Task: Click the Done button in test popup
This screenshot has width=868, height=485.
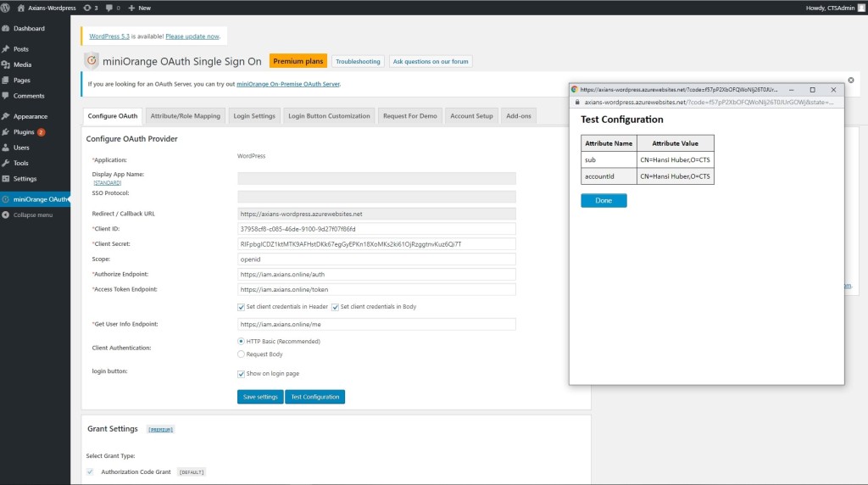Action: pos(604,201)
